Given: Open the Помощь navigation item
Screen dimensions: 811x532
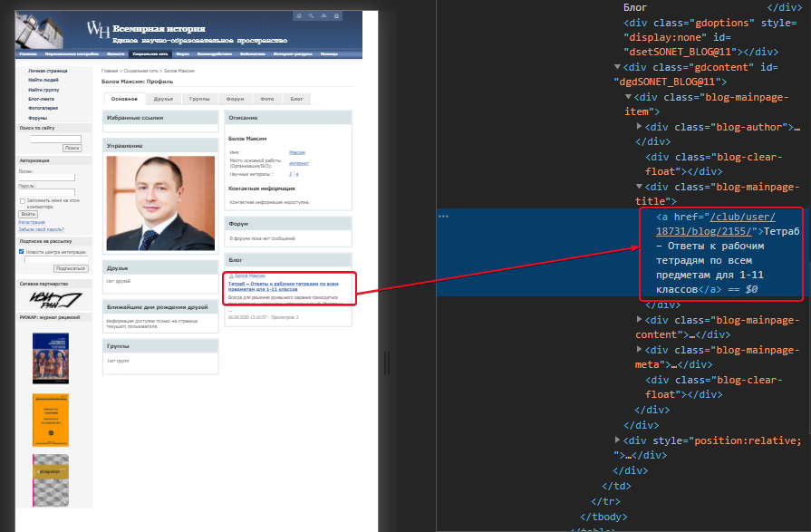Looking at the screenshot, I should pyautogui.click(x=329, y=53).
